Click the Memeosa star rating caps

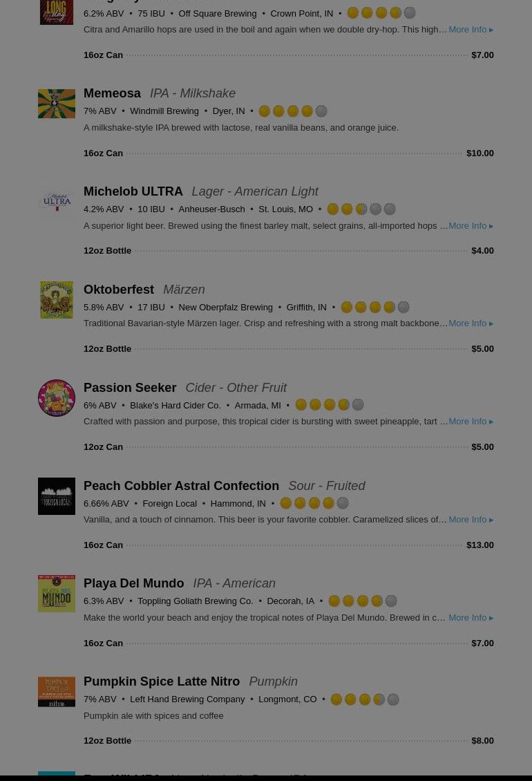click(x=293, y=111)
